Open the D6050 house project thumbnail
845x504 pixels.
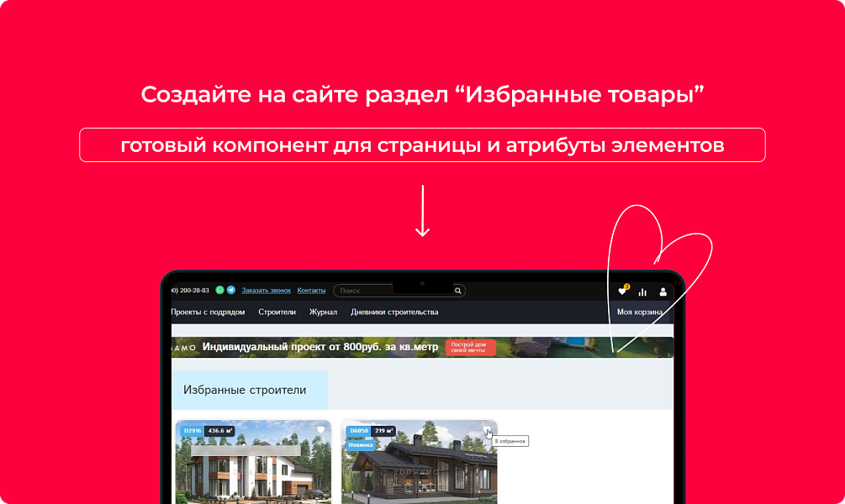point(420,463)
